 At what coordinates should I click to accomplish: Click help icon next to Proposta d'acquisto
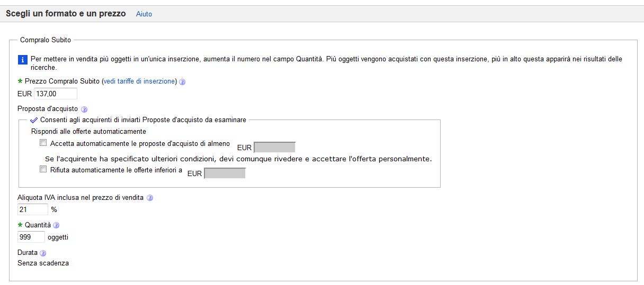coord(84,109)
